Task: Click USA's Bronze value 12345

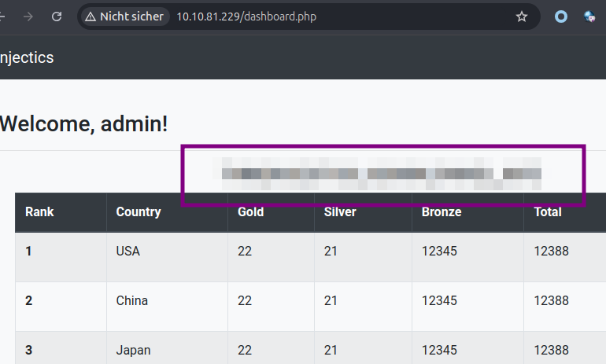Action: pyautogui.click(x=439, y=252)
